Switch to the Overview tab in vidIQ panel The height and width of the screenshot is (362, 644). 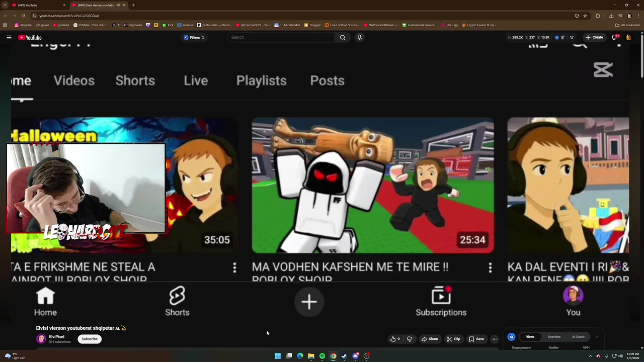click(554, 337)
